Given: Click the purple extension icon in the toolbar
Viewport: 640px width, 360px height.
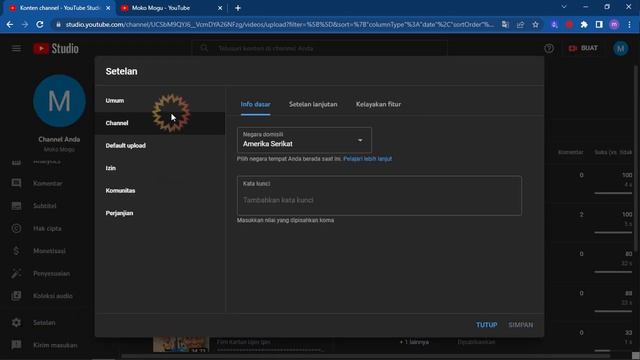Looking at the screenshot, I should point(554,24).
